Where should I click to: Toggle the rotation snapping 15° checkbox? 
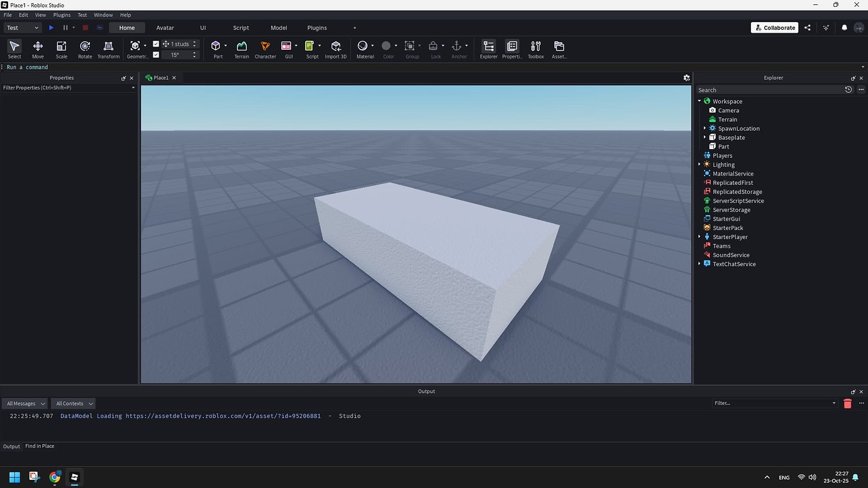click(x=156, y=55)
